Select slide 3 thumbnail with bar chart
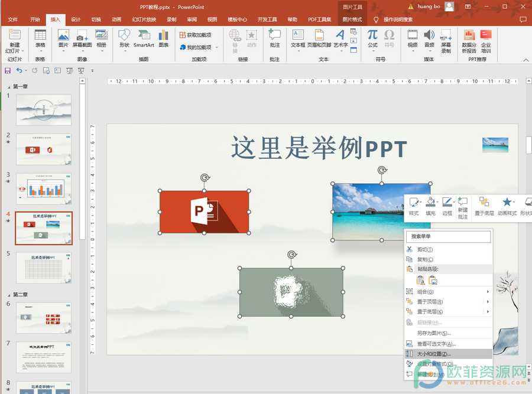Viewport: 532px width, 394px height. click(x=44, y=188)
